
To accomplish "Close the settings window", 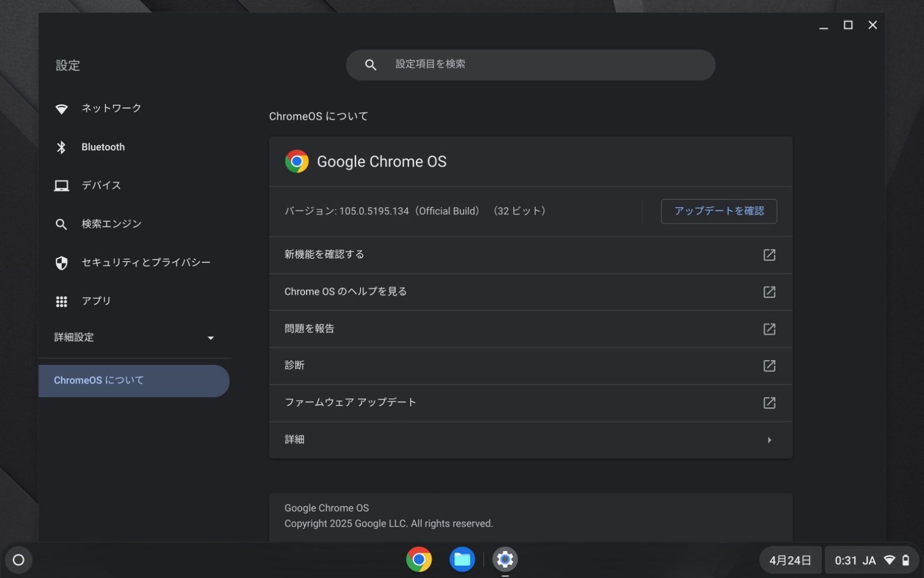I will [x=873, y=25].
